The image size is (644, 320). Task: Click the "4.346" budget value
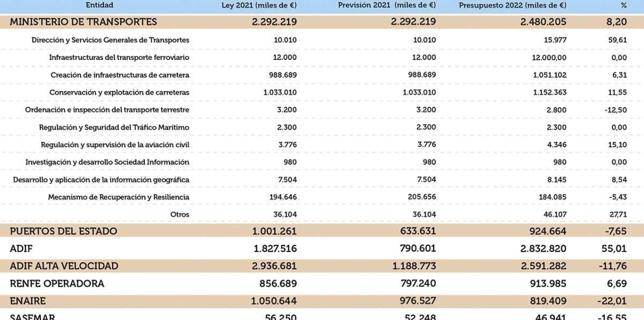557,145
